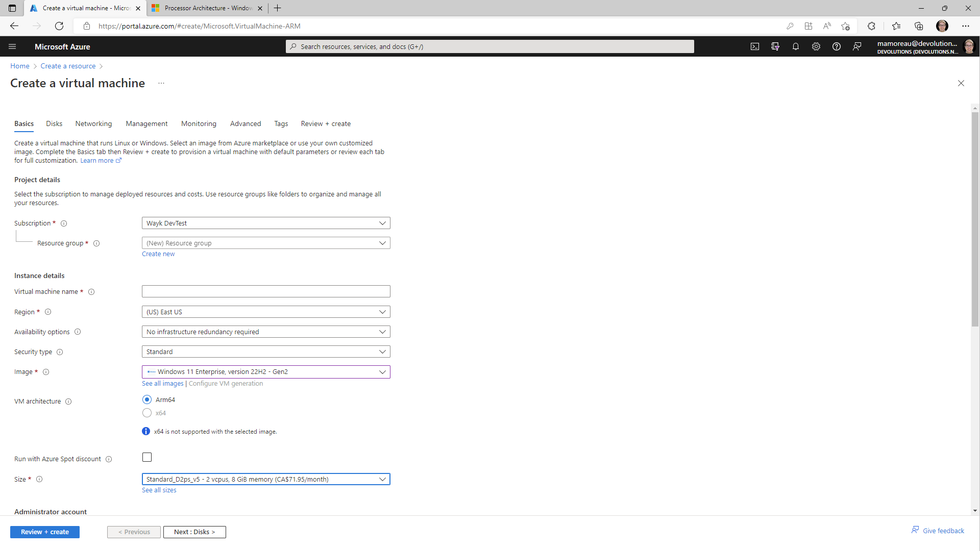Switch to the Basics tab

pyautogui.click(x=24, y=124)
